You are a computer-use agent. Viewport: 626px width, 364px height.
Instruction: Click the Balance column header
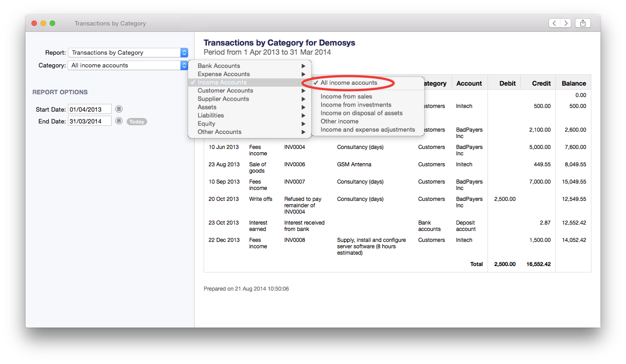tap(574, 83)
